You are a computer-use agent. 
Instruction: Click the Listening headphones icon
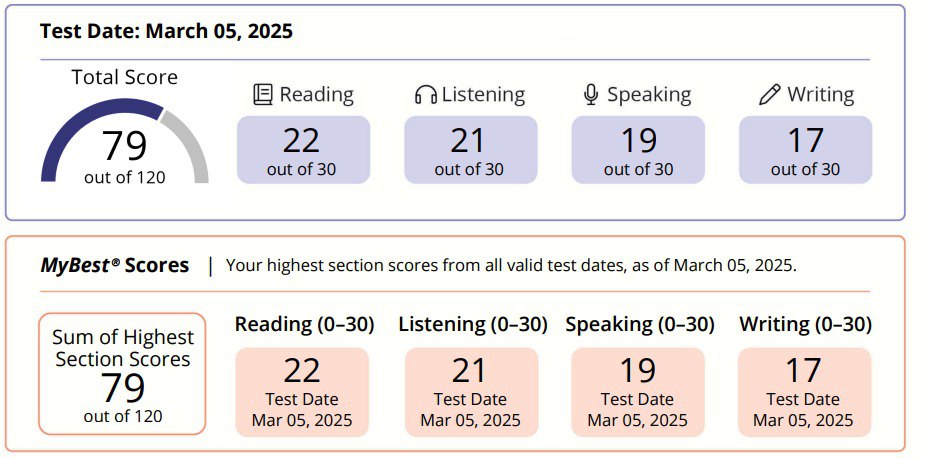tap(426, 95)
